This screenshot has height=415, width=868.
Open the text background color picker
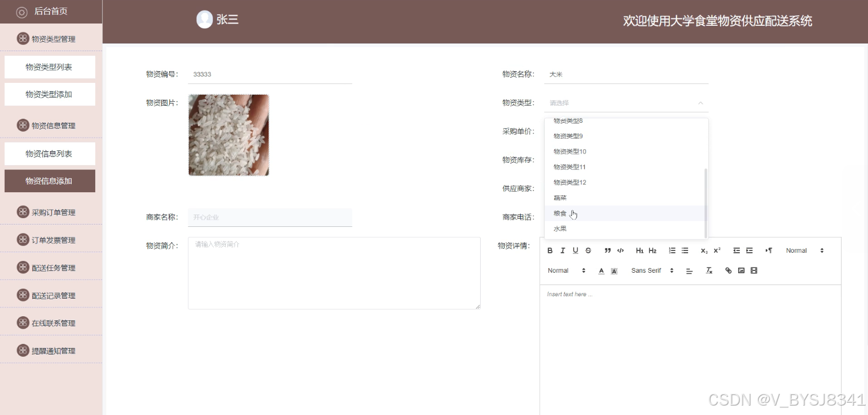614,270
